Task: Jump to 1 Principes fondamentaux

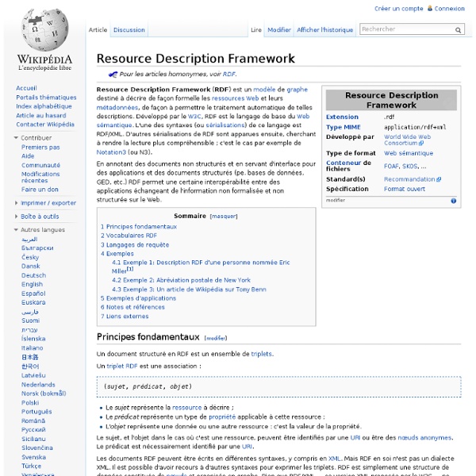Action: [139, 226]
